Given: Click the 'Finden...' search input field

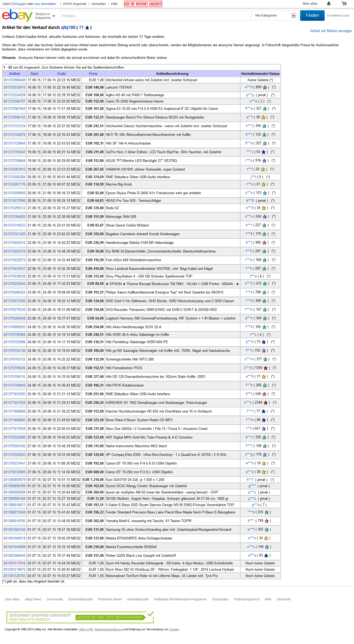Looking at the screenshot, I should pyautogui.click(x=155, y=16).
